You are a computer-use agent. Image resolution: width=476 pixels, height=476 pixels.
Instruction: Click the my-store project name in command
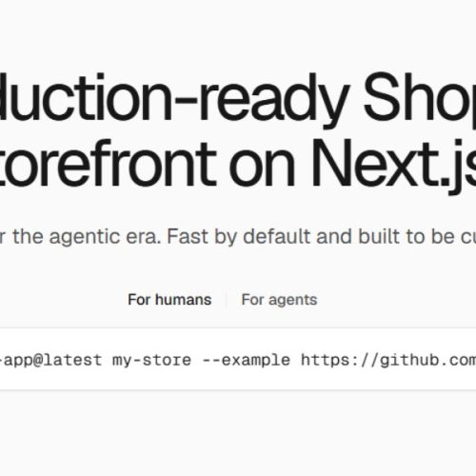151,360
